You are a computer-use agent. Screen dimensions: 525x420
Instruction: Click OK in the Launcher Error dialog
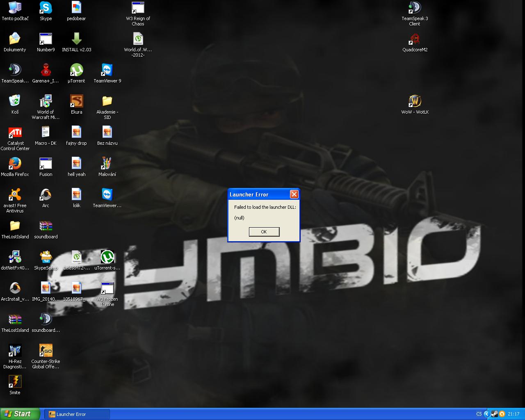pyautogui.click(x=264, y=232)
